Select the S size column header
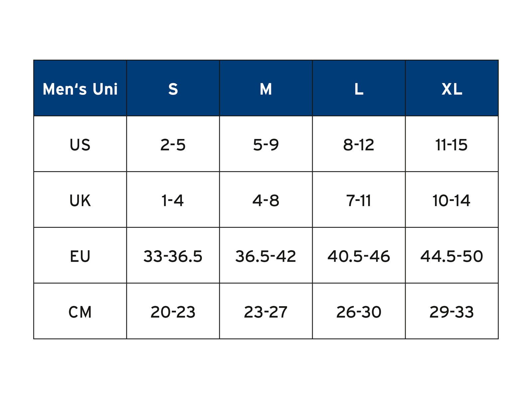The image size is (532, 399). [173, 89]
